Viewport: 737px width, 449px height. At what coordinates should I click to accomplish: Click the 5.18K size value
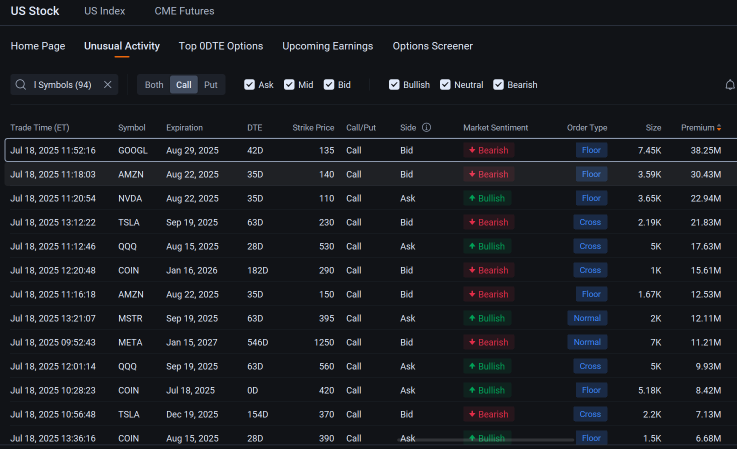tap(650, 390)
